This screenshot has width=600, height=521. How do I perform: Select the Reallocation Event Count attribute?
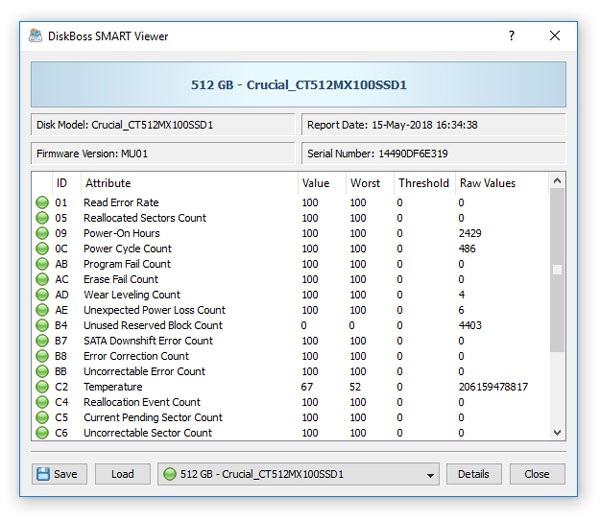point(142,402)
